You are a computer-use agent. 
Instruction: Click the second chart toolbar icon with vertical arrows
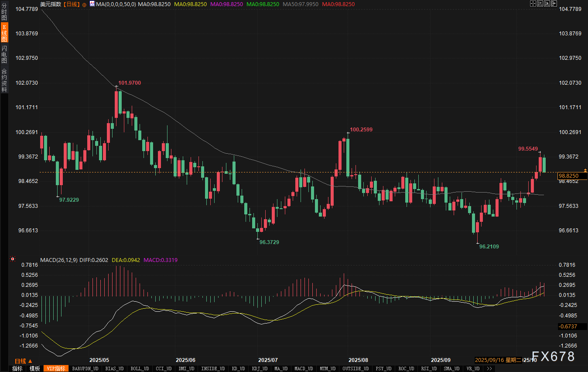[540, 3]
